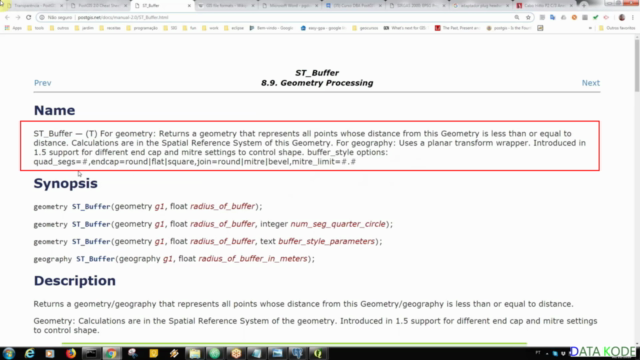Click the buffer_style_parameters parameter text
This screenshot has width=640, height=360.
(327, 242)
